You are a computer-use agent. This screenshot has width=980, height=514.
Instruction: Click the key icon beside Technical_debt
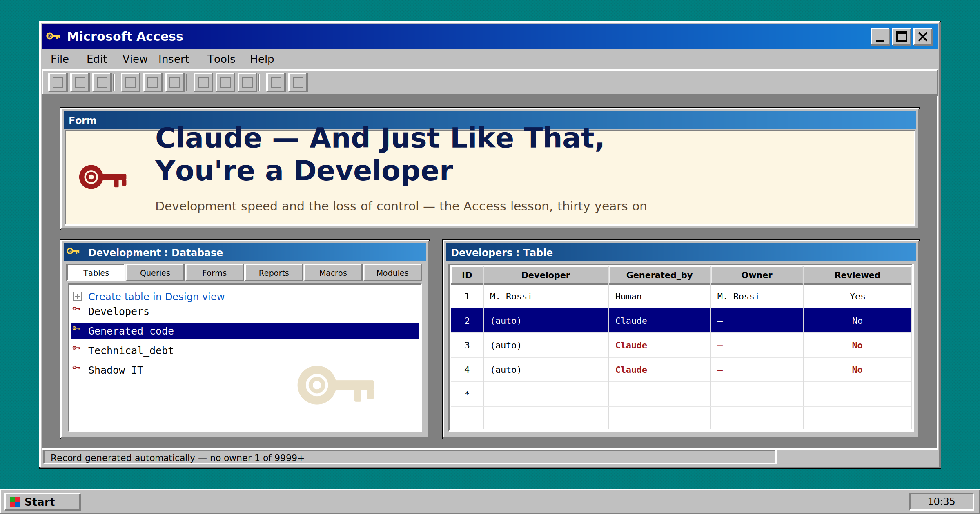tap(76, 348)
